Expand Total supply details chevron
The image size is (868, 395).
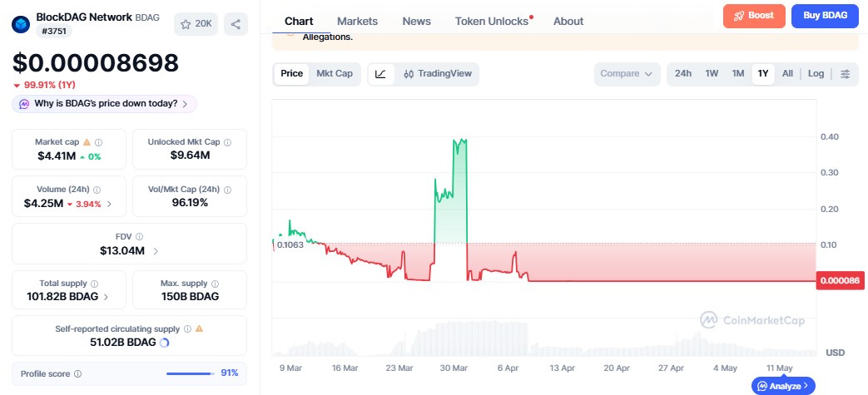tap(106, 297)
